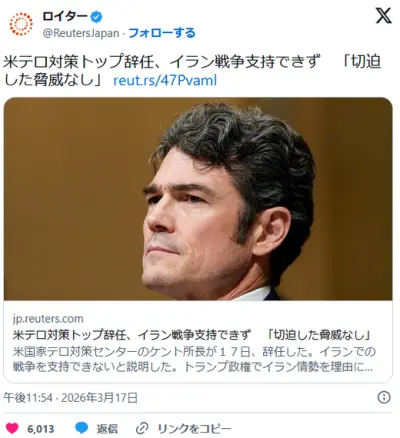400x438 pixels.
Task: Open the article photo thumbnail
Action: (198, 199)
